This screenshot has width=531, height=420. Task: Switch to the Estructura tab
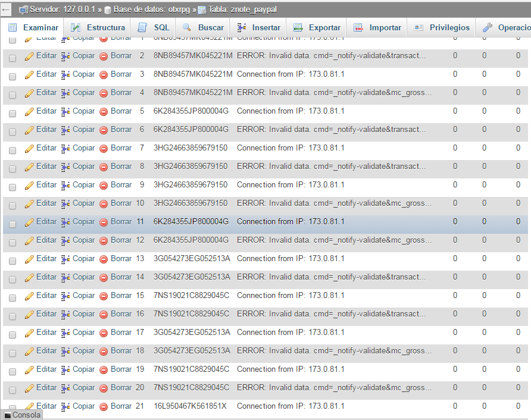pyautogui.click(x=98, y=28)
